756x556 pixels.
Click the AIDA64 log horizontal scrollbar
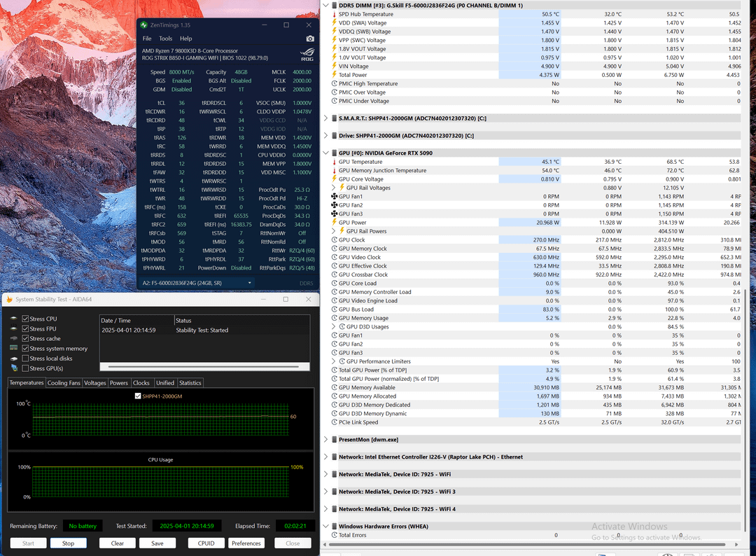(204, 367)
